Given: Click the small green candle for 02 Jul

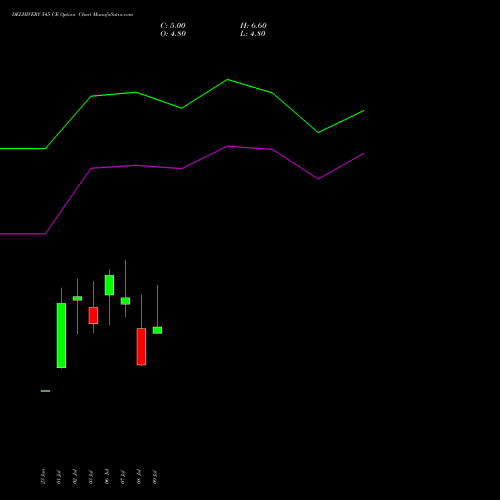Looking at the screenshot, I should click(x=77, y=298).
